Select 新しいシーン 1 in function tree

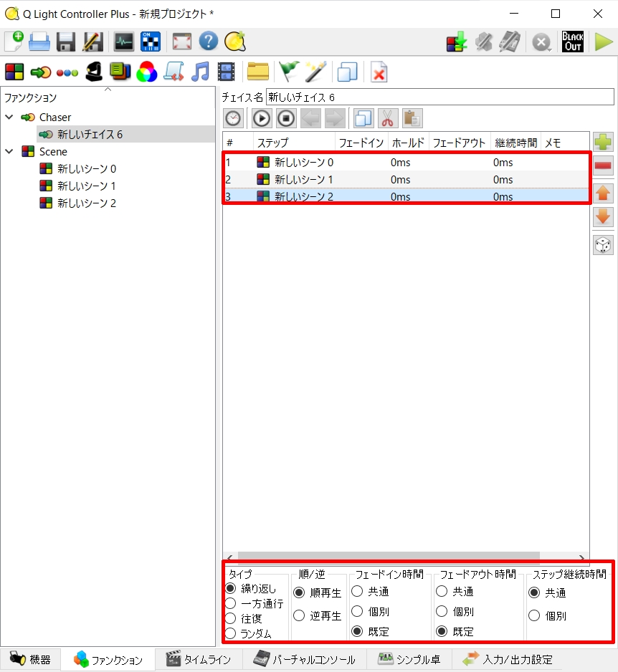(x=86, y=186)
